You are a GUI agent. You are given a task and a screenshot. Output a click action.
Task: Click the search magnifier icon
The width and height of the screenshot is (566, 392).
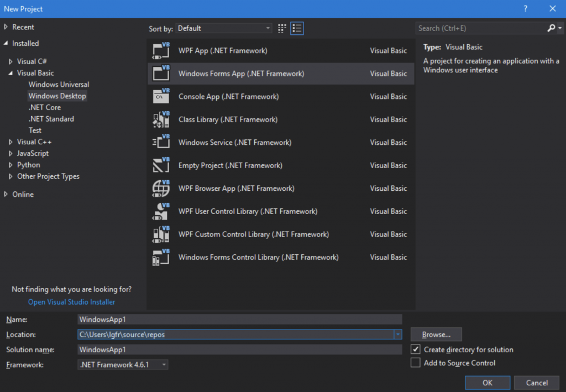(551, 28)
